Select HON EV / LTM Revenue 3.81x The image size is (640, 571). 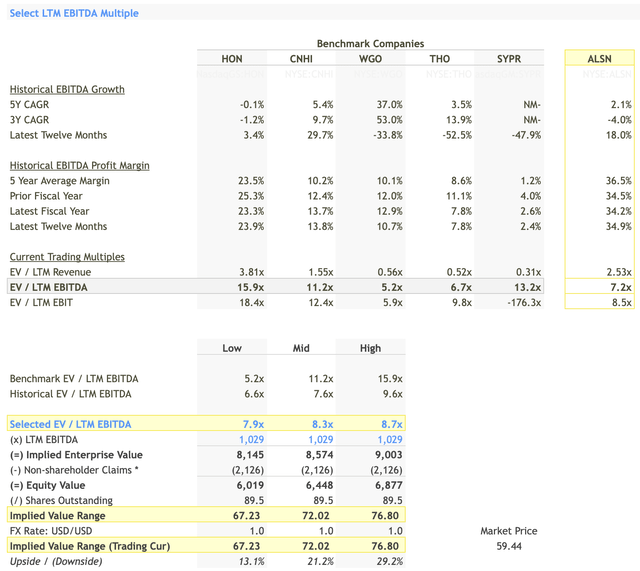tap(251, 272)
